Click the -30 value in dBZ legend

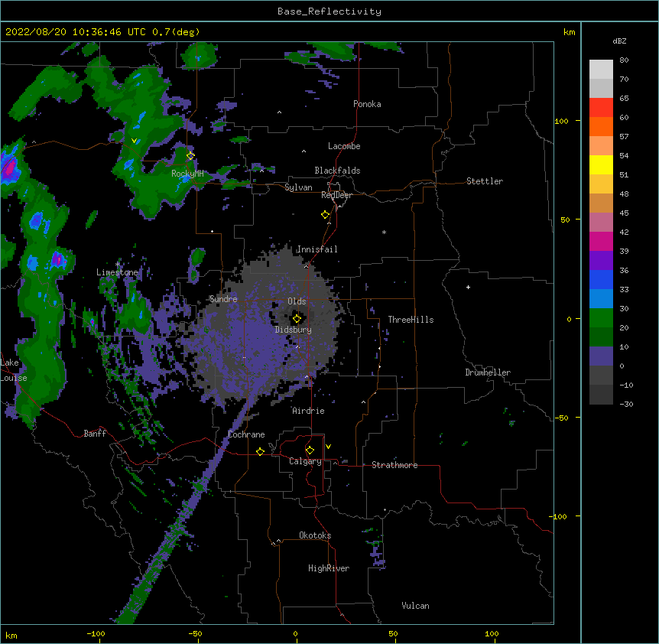coord(626,404)
